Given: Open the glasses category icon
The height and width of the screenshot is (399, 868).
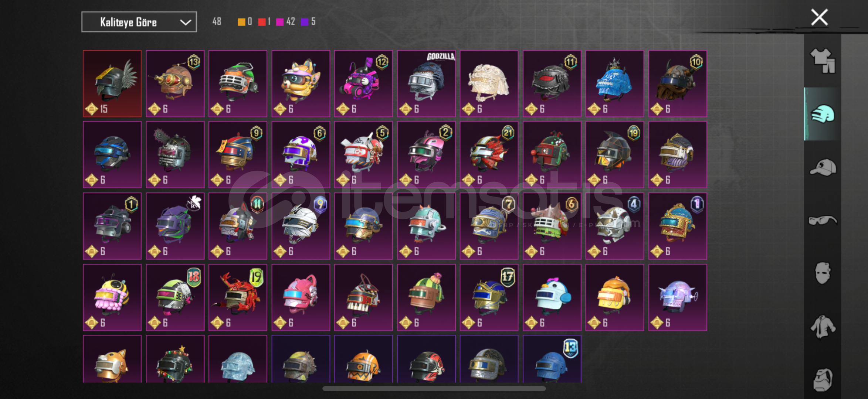Looking at the screenshot, I should 823,221.
